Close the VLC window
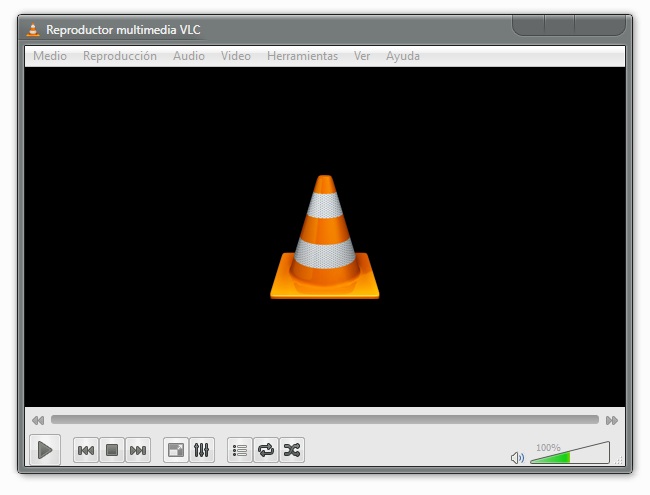The image size is (650, 495). coord(599,25)
